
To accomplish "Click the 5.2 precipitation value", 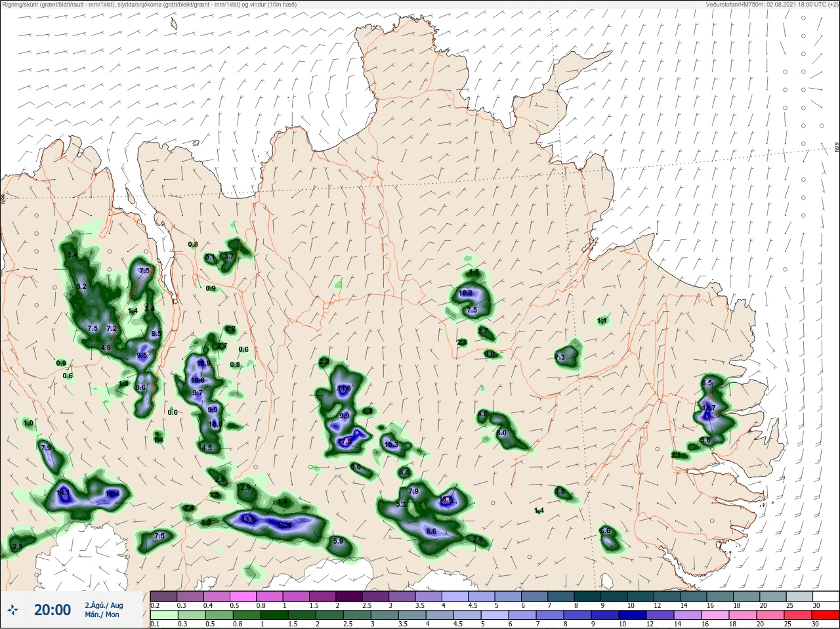I will coord(82,287).
